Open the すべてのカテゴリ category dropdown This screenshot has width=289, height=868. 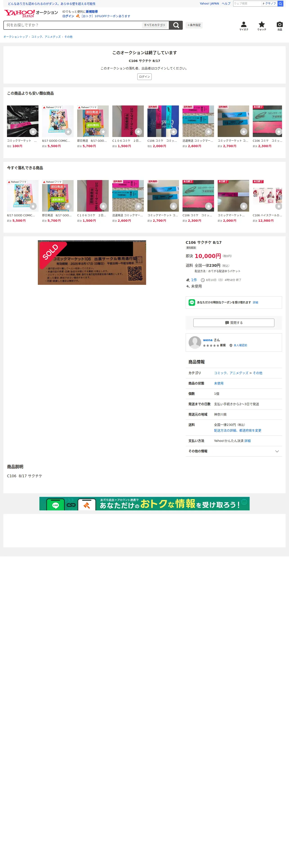(x=154, y=25)
